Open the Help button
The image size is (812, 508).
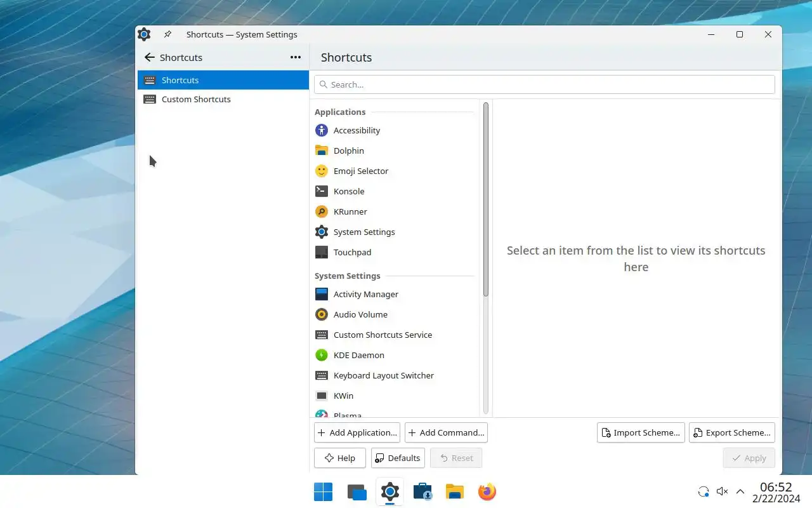click(340, 458)
